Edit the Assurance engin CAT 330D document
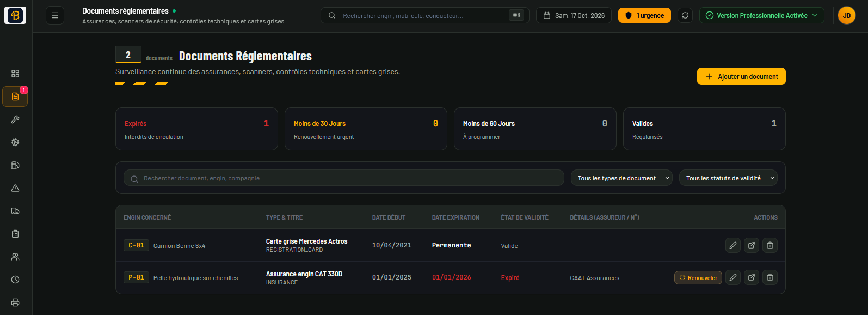Screen dimensions: 868x315 coord(733,277)
